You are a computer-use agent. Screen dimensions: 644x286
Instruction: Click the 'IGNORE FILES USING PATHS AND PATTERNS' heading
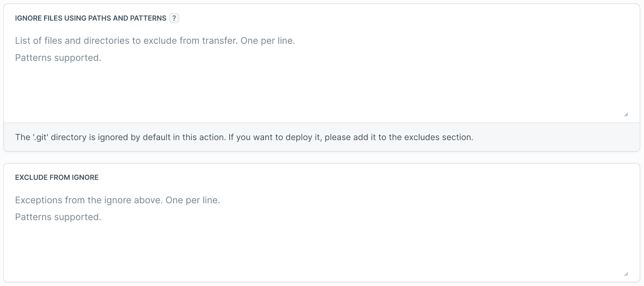click(91, 18)
